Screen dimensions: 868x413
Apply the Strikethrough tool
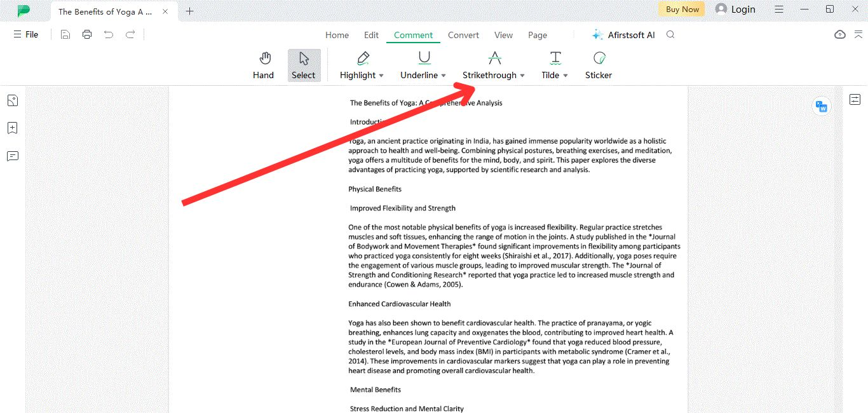coord(489,66)
